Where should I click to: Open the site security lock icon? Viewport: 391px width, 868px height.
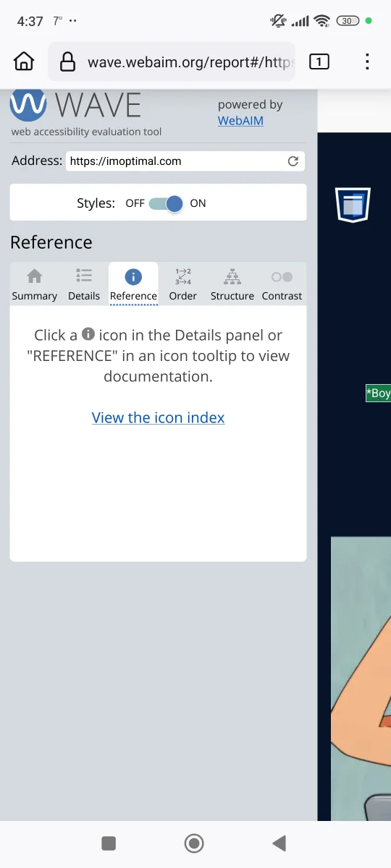pyautogui.click(x=67, y=61)
